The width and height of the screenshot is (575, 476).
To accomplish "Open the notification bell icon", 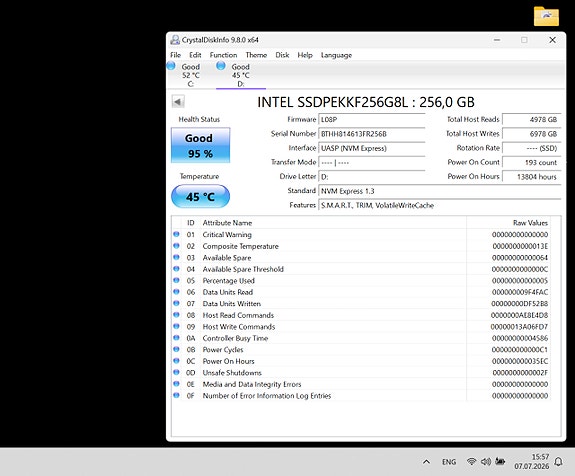I will point(558,462).
